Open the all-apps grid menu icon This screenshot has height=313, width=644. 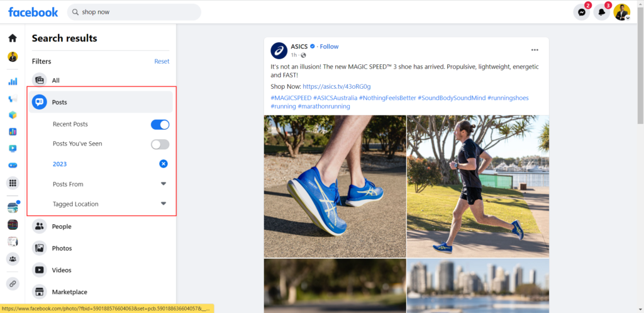[x=13, y=183]
